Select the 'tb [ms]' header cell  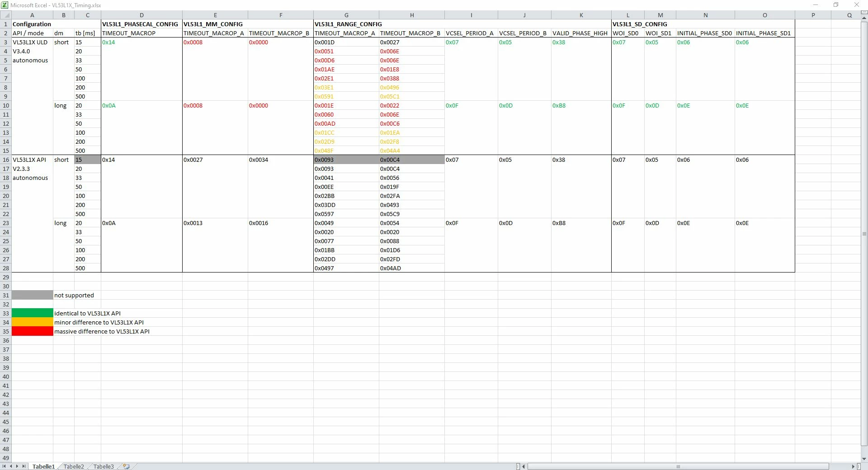88,33
